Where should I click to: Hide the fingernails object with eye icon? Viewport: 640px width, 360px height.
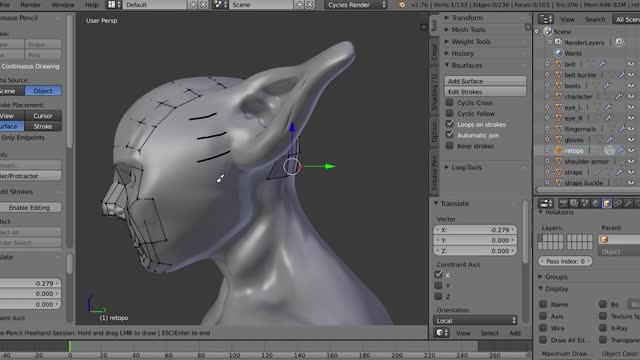click(x=631, y=129)
